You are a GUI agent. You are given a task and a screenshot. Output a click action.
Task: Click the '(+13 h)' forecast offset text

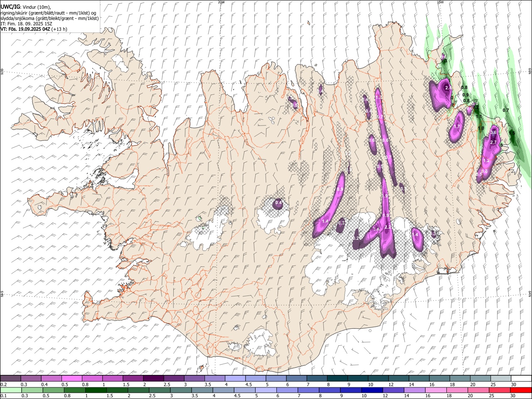pos(59,29)
